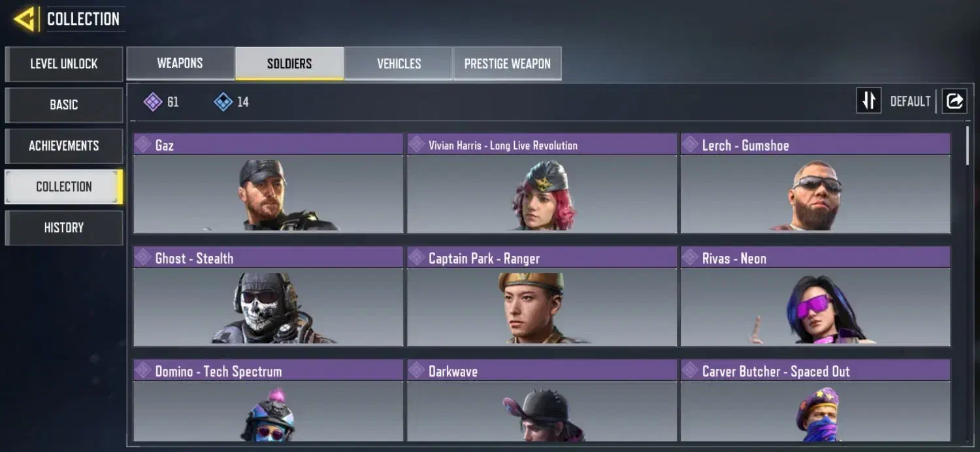Select the Rivas - Neon soldier card
Viewport: 980px width, 452px height.
[x=815, y=296]
